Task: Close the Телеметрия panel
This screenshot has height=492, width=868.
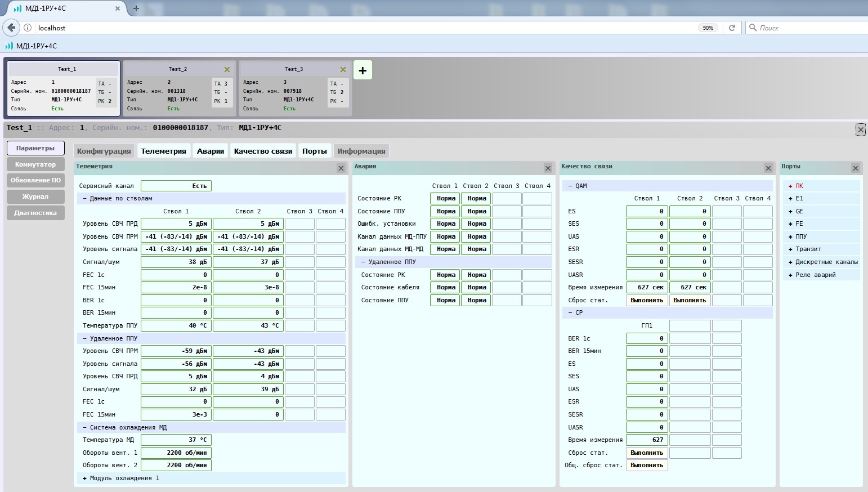Action: [341, 168]
